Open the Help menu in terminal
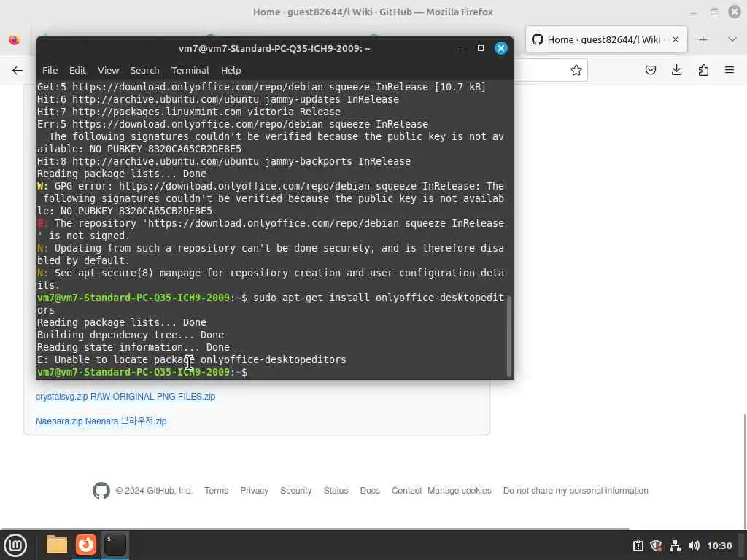 coord(231,70)
